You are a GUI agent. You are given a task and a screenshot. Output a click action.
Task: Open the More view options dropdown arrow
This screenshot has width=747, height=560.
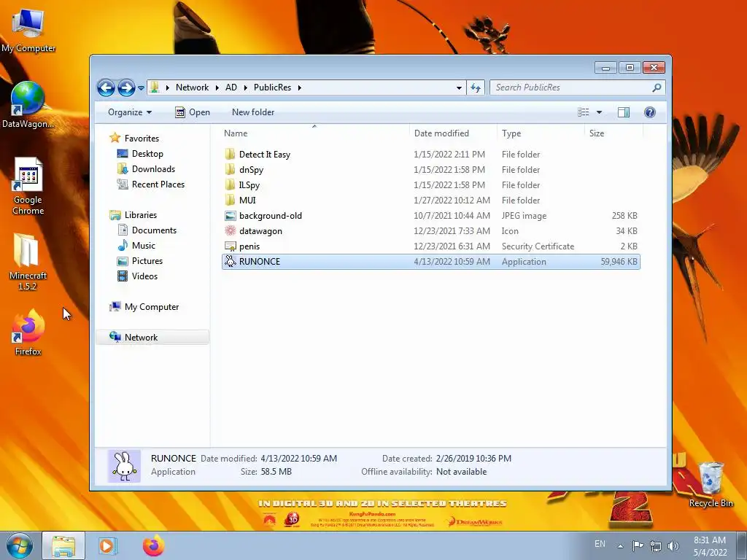click(600, 112)
